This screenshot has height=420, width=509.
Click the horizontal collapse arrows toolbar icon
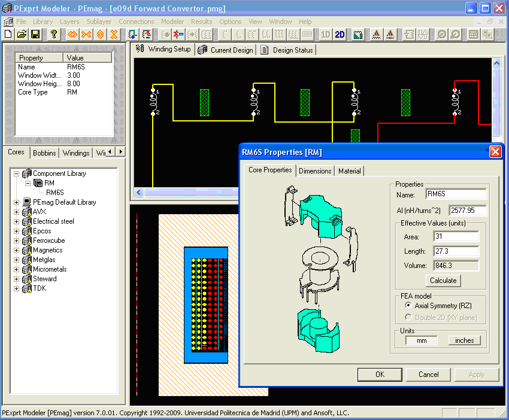(86, 34)
